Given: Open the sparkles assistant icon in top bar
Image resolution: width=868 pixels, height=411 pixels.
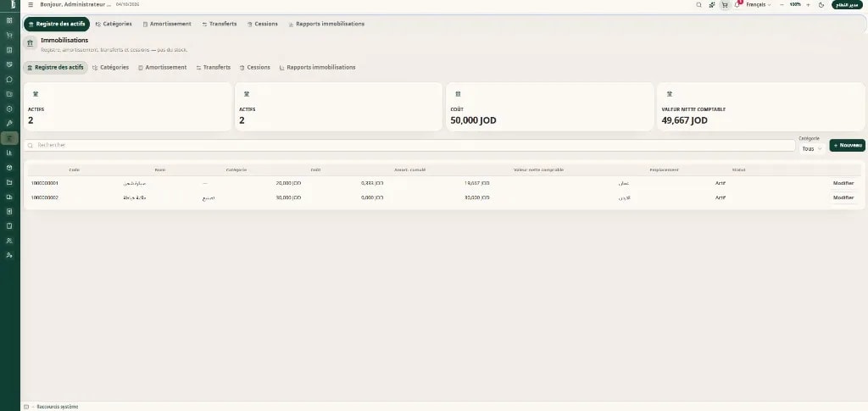Looking at the screenshot, I should pyautogui.click(x=712, y=4).
